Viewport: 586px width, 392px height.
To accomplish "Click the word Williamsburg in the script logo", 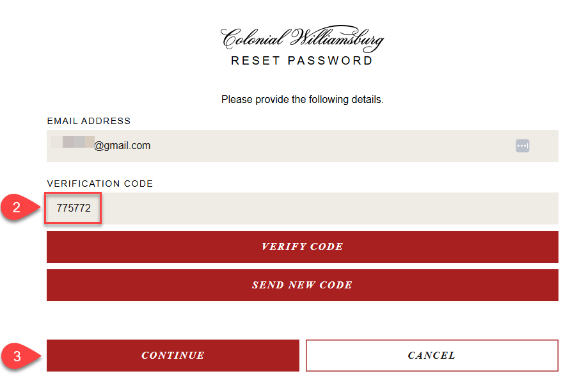I will (337, 38).
